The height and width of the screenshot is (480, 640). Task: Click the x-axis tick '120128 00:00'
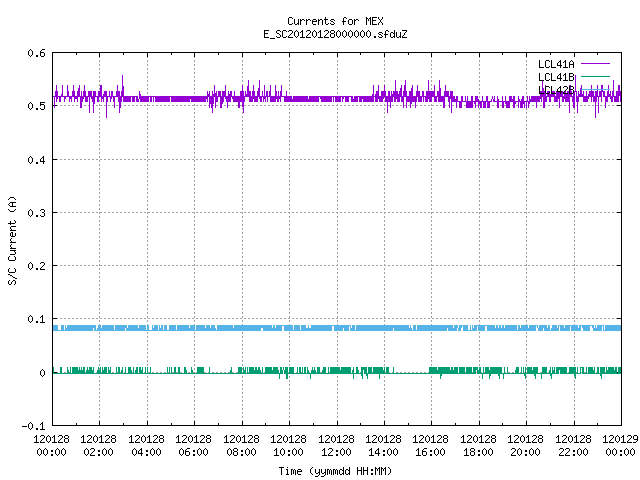tap(51, 446)
